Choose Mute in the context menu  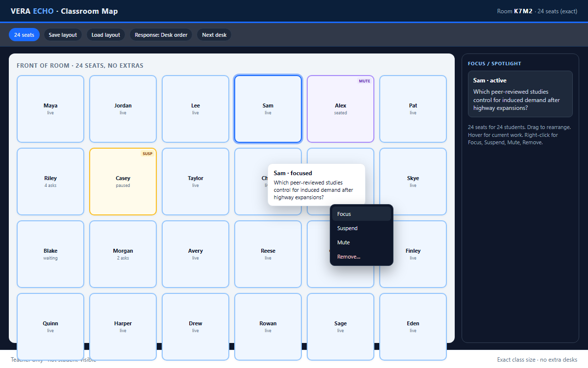click(362, 242)
